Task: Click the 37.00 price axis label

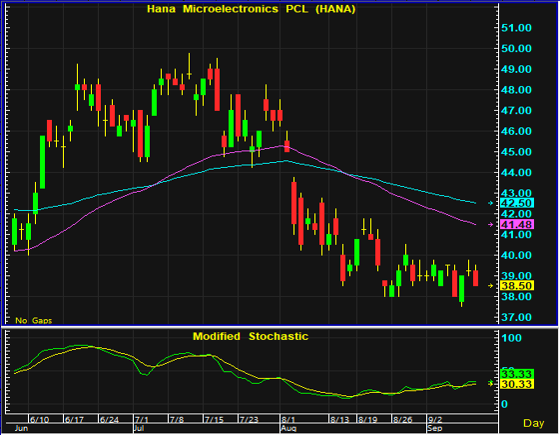Action: (x=516, y=317)
